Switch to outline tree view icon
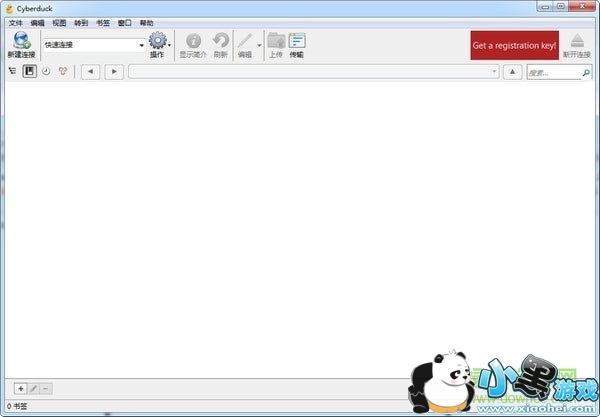600x417 pixels. tap(13, 71)
